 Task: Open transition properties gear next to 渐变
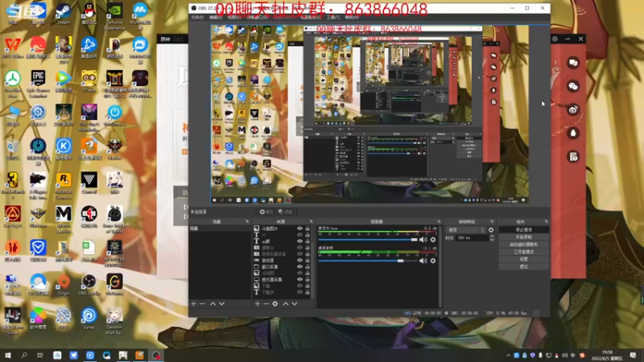point(491,230)
